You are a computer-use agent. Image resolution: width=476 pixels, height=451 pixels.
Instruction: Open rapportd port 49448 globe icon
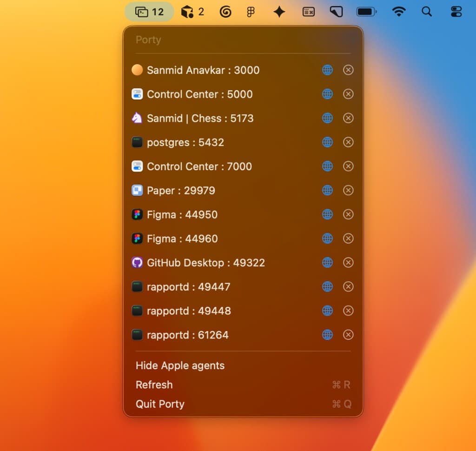click(327, 311)
